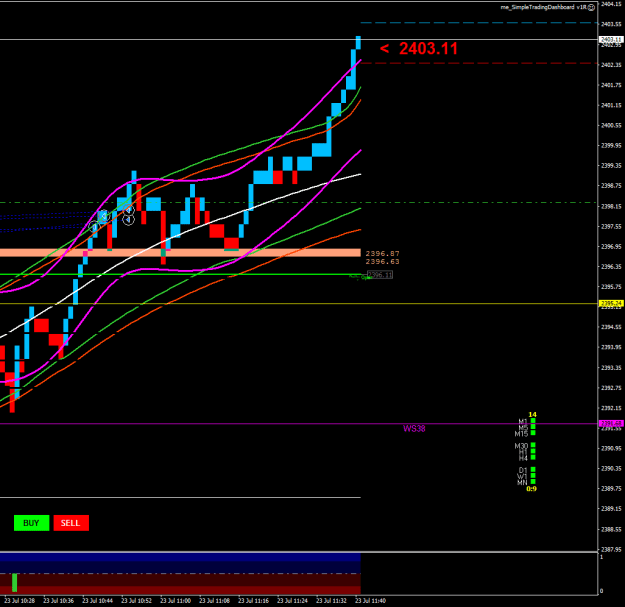
Task: Click the W1 green trend square
Action: point(533,475)
